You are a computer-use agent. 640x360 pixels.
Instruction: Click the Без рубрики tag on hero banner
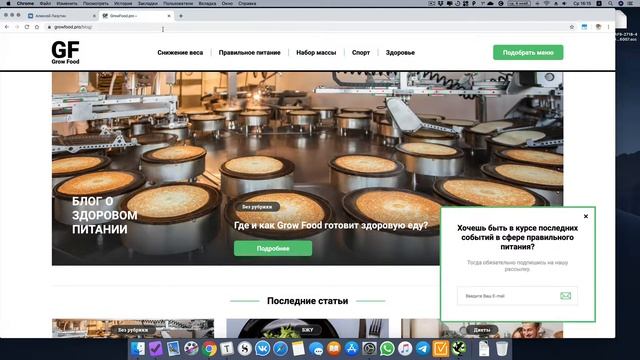pyautogui.click(x=257, y=207)
